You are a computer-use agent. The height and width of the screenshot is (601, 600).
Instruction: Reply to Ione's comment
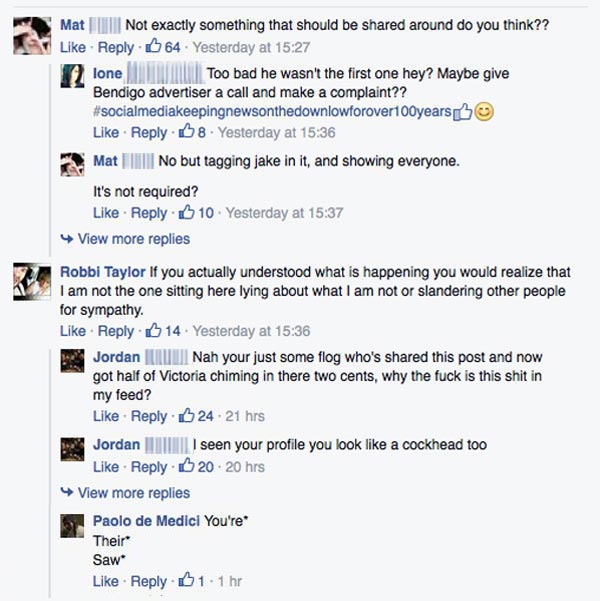click(149, 132)
